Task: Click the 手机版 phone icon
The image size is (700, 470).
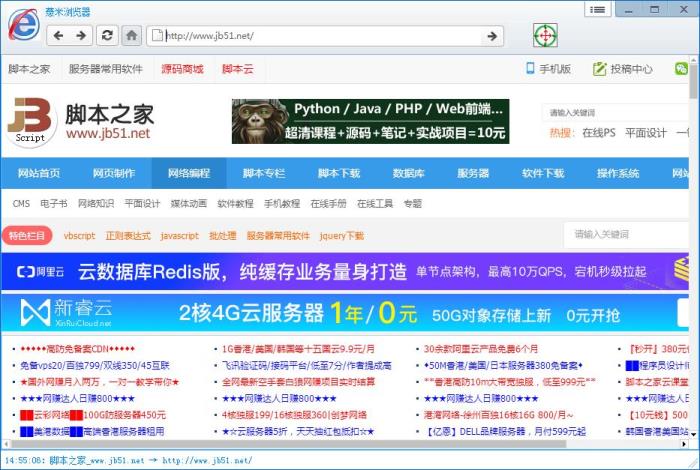Action: point(530,68)
